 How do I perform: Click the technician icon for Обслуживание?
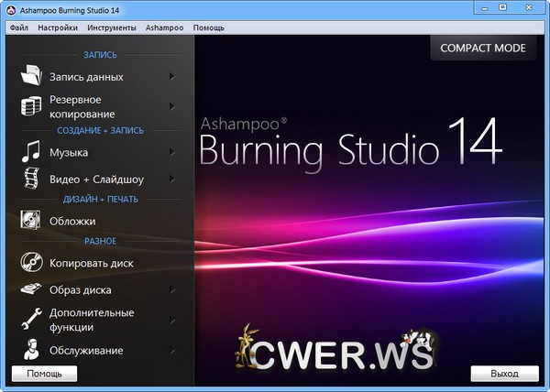(x=31, y=350)
